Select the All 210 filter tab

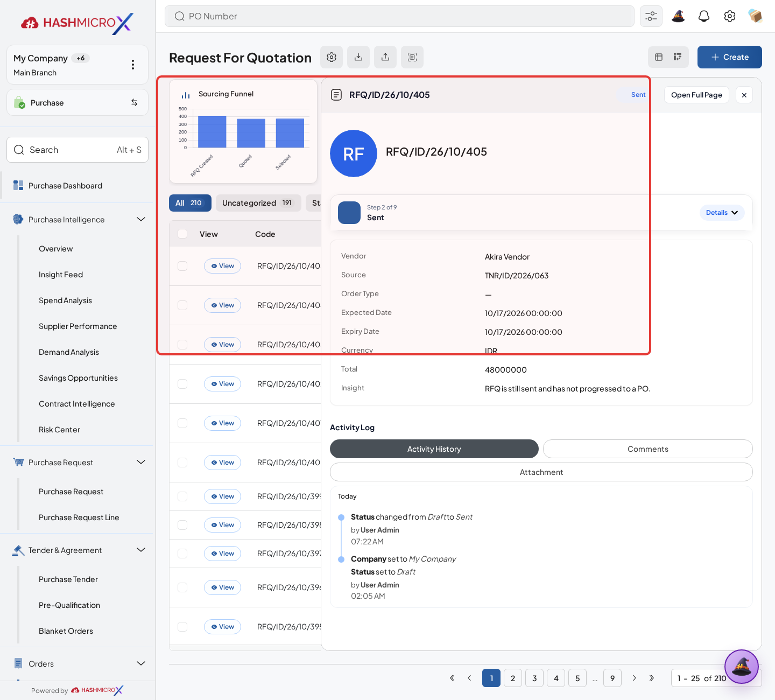(190, 203)
